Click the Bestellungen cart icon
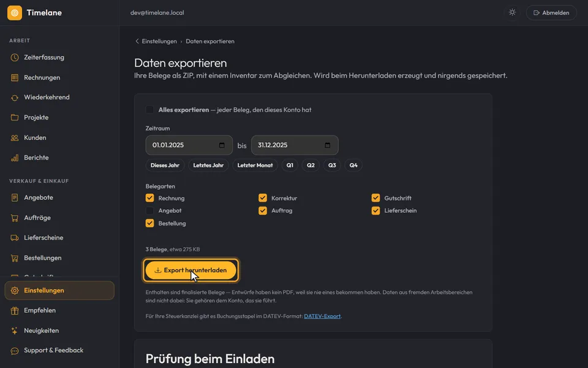The width and height of the screenshot is (588, 368). click(x=15, y=258)
